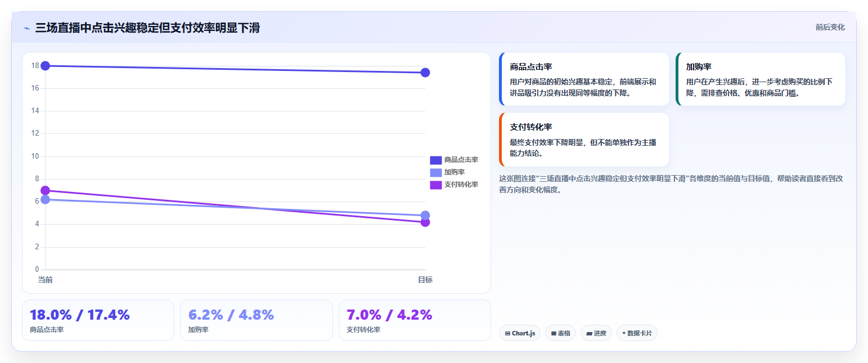This screenshot has width=868, height=363.
Task: Click the 加购率 legend label
Action: click(454, 172)
